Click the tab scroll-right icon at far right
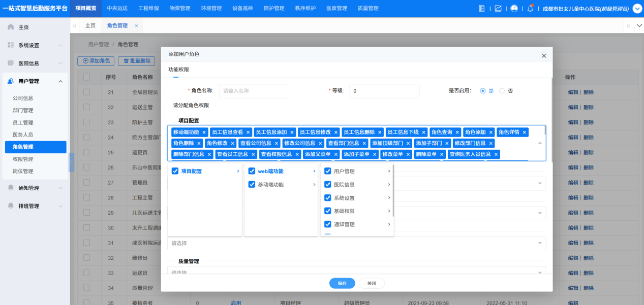 pyautogui.click(x=628, y=26)
